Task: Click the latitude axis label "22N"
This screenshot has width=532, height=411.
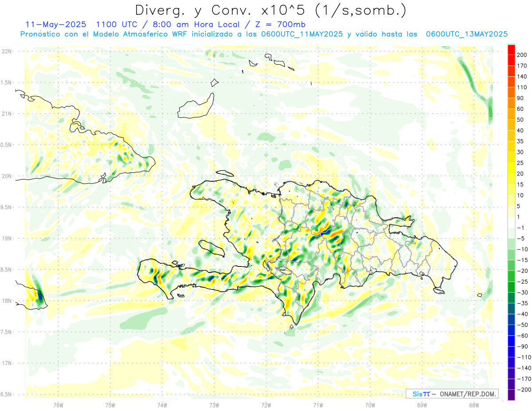Action: pos(7,51)
